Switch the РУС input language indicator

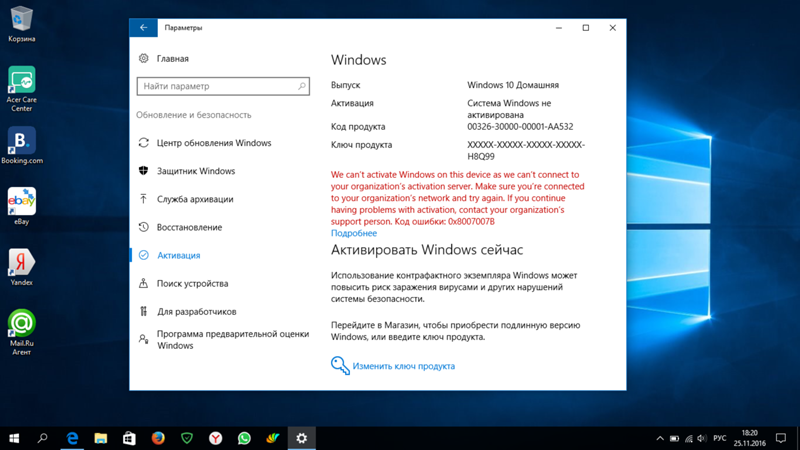click(x=719, y=438)
